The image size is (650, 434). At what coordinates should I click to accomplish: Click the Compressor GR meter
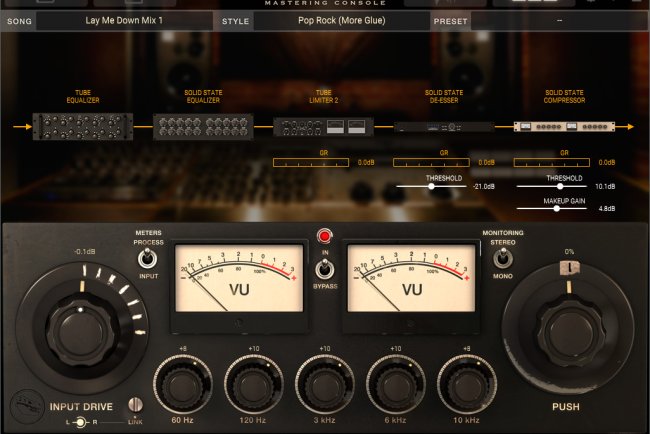point(552,162)
